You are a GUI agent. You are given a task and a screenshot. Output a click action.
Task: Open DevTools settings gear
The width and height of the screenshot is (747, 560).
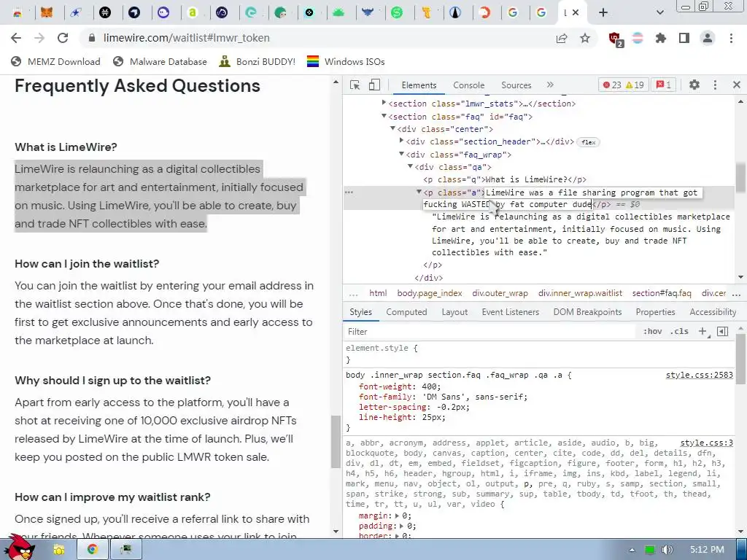pyautogui.click(x=694, y=85)
